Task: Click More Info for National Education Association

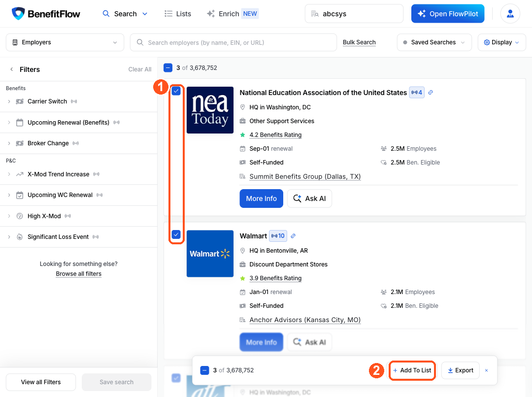Action: tap(261, 198)
